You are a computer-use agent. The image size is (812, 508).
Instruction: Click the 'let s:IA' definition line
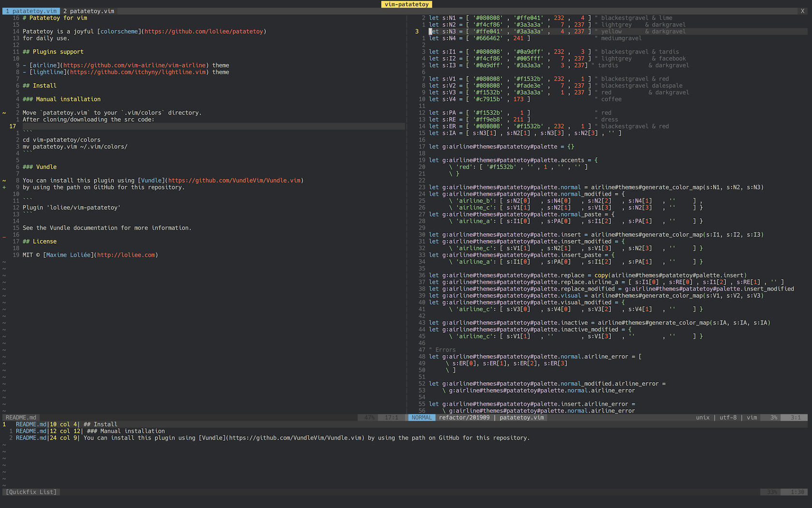pos(525,133)
